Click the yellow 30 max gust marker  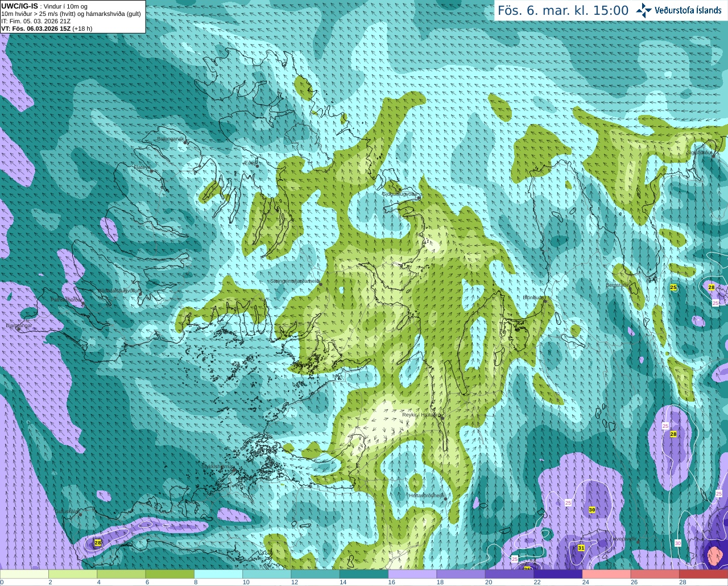592,510
